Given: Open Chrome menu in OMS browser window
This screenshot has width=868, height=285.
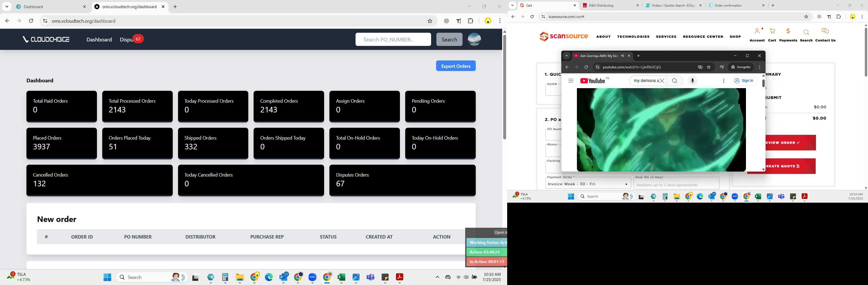Looking at the screenshot, I should click(500, 21).
